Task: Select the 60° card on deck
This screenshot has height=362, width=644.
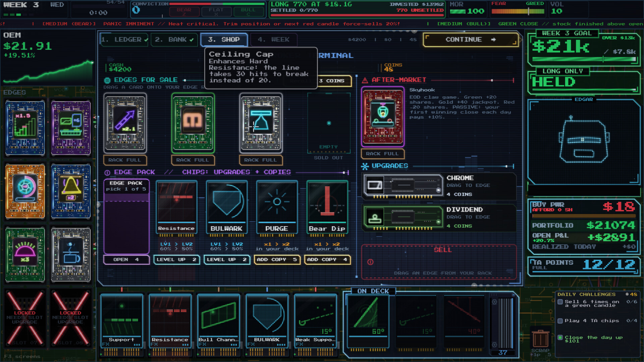Action: (x=368, y=321)
